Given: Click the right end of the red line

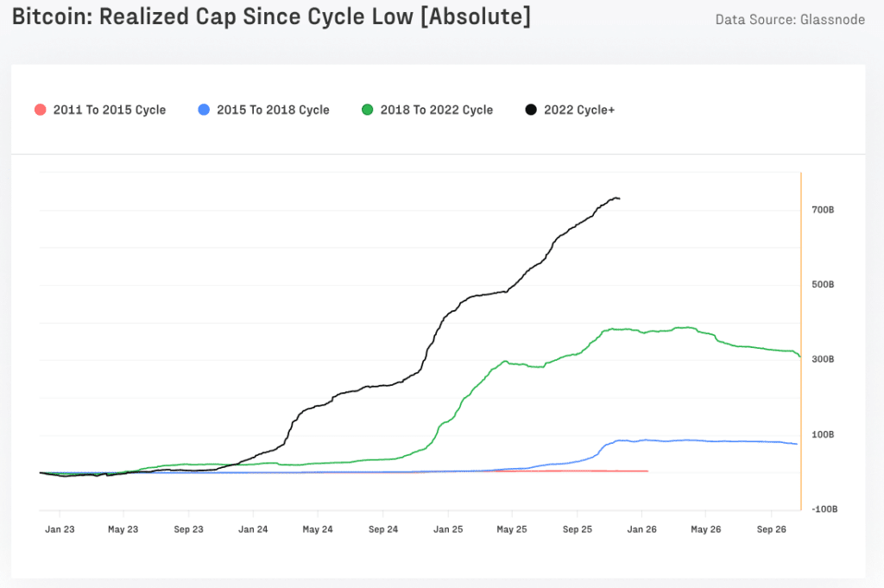Looking at the screenshot, I should 647,471.
